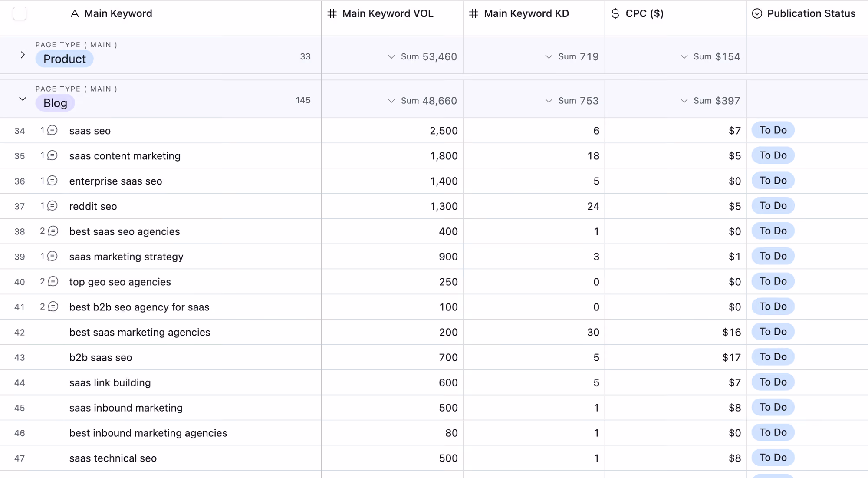Viewport: 868px width, 478px height.
Task: Click To Do status for saas content marketing
Action: click(773, 155)
